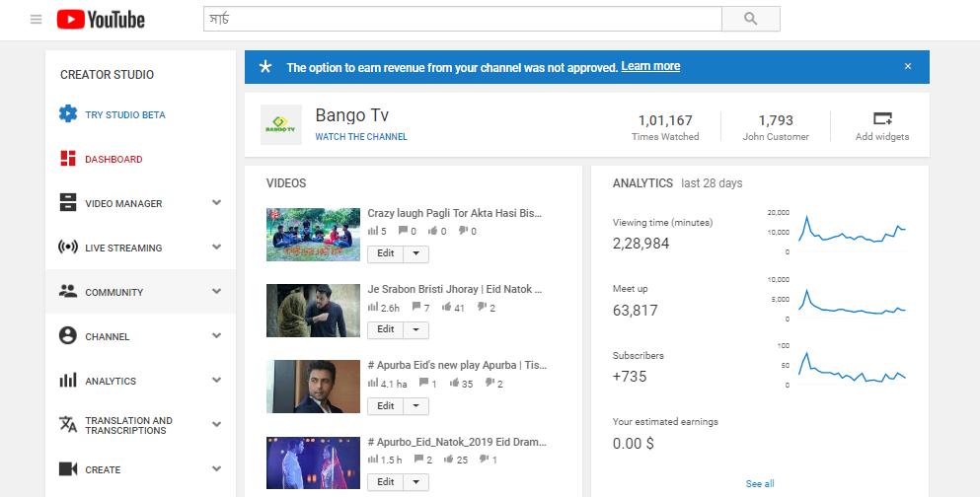
Task: Click Crazy laugh Pagli Tor video title
Action: point(454,213)
